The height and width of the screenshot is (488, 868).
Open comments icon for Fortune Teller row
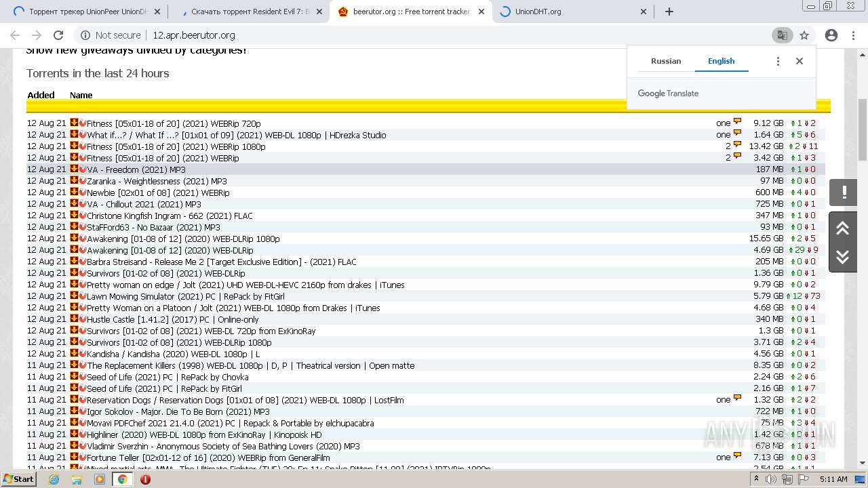(737, 456)
